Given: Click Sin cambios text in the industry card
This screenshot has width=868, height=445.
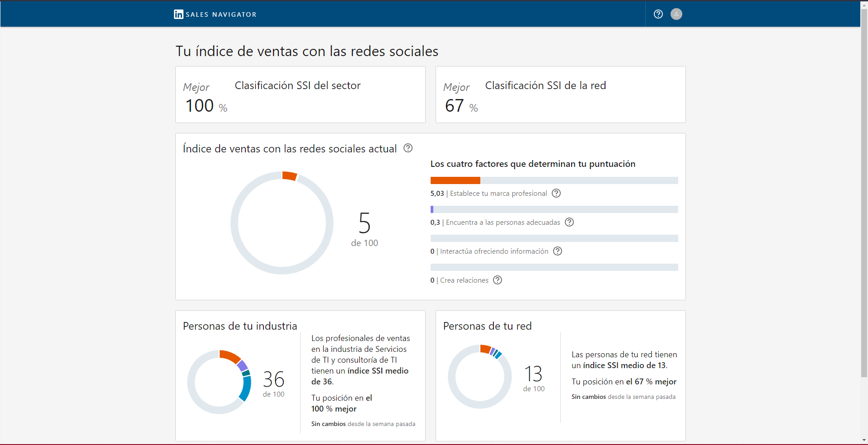Looking at the screenshot, I should point(328,424).
